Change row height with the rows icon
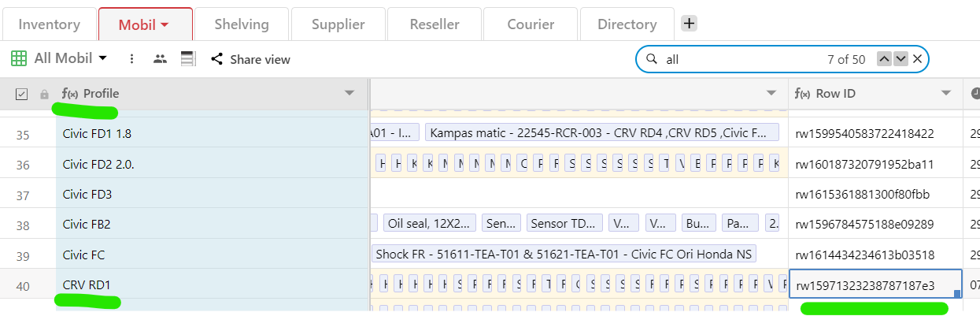 pyautogui.click(x=187, y=59)
